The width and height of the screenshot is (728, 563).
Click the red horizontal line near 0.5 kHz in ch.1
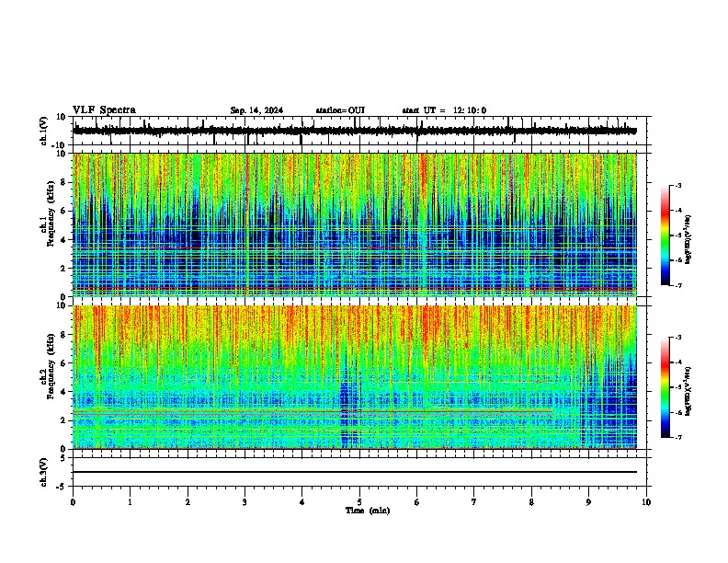(355, 289)
